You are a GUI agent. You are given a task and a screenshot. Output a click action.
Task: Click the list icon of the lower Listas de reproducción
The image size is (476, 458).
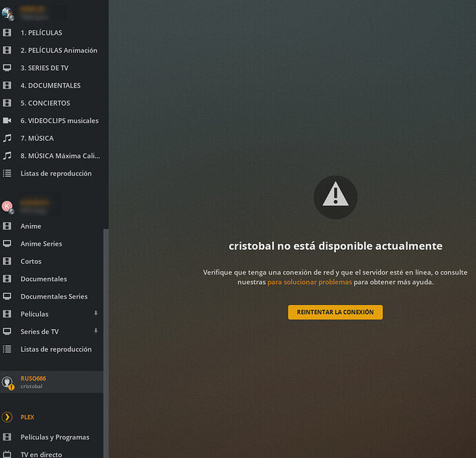[x=7, y=349]
